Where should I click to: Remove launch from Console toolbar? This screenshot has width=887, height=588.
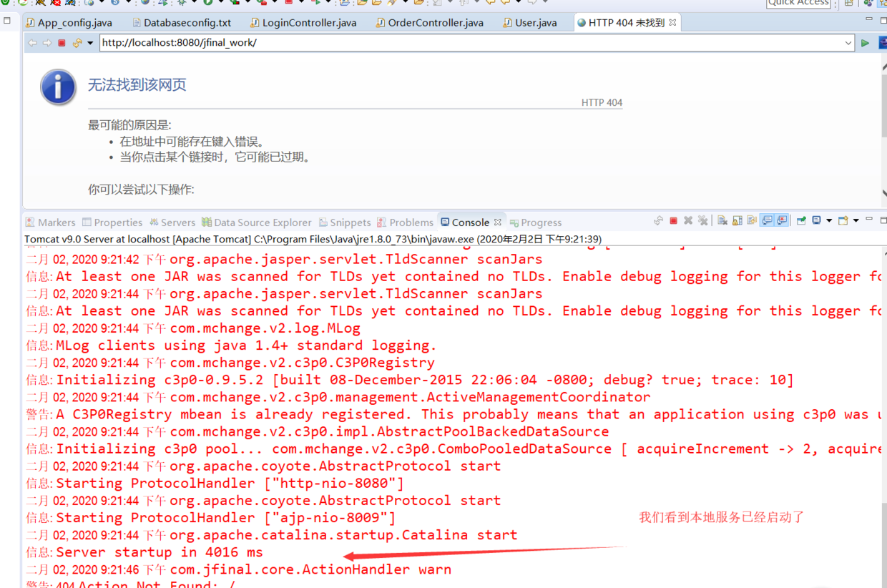click(688, 221)
